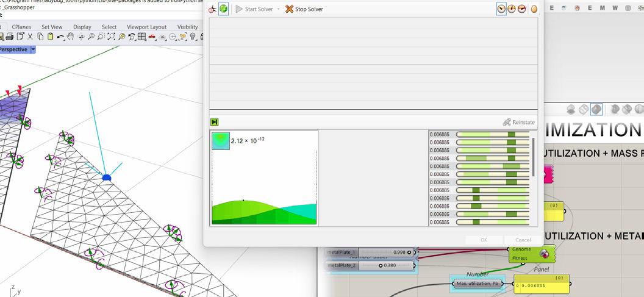
Task: Click the four-viewport grid icon in Rhino
Action: (x=141, y=37)
